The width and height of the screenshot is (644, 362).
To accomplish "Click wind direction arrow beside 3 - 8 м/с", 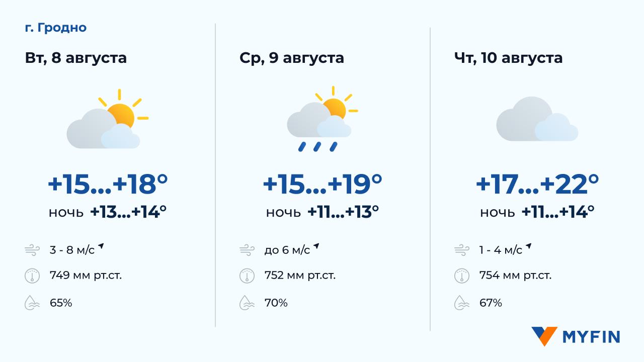I will (x=101, y=246).
